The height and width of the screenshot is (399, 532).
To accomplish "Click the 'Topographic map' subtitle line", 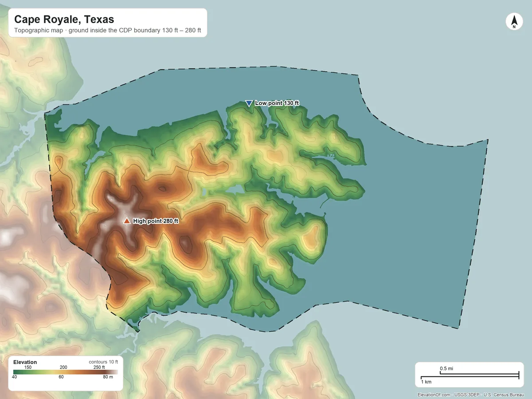I will (108, 31).
